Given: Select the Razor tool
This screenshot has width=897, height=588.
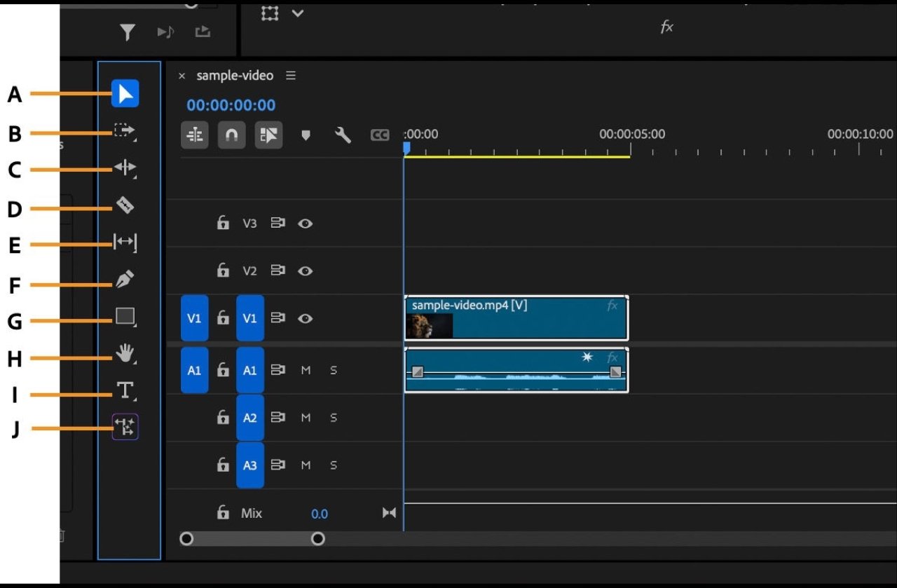Looking at the screenshot, I should (125, 205).
